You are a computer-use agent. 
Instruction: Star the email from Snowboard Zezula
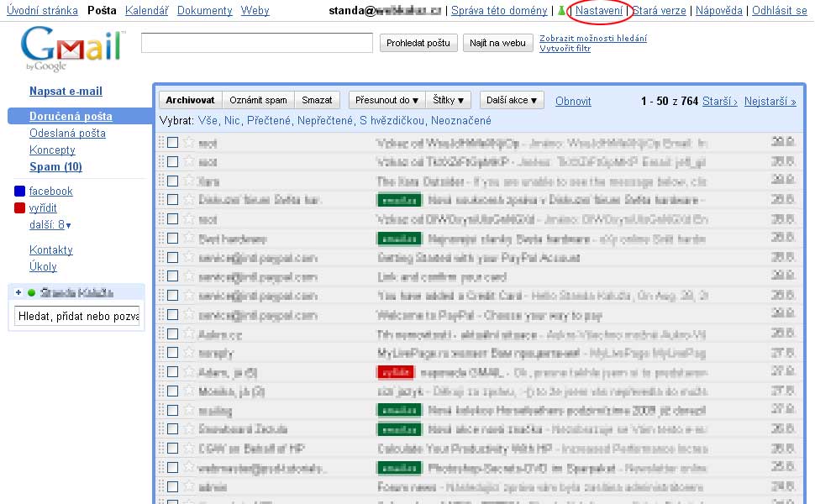coord(189,428)
